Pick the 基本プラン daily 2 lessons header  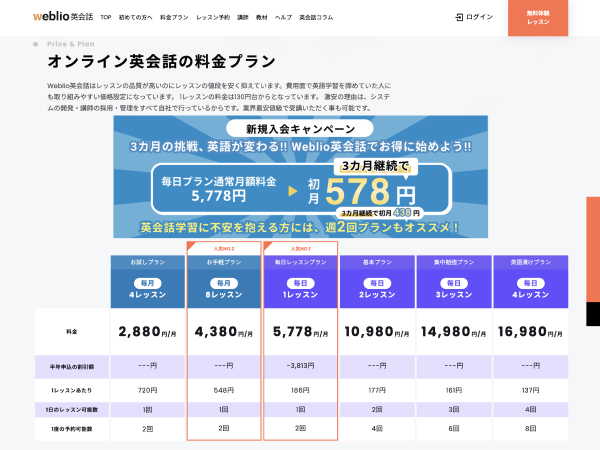tap(377, 280)
